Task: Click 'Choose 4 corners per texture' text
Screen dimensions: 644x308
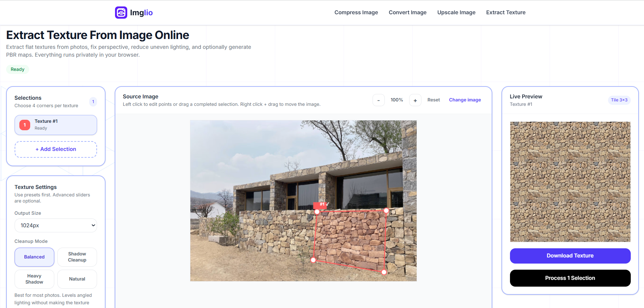Action: [46, 106]
